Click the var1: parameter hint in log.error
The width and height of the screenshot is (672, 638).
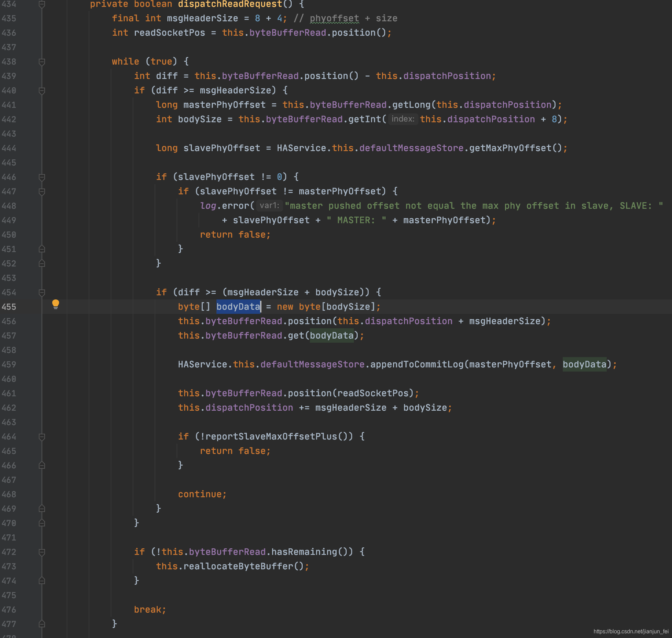coord(269,206)
